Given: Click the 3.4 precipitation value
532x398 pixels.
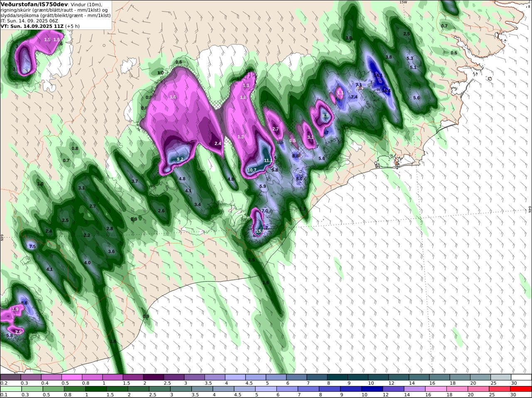Looking at the screenshot, I should tap(197, 204).
